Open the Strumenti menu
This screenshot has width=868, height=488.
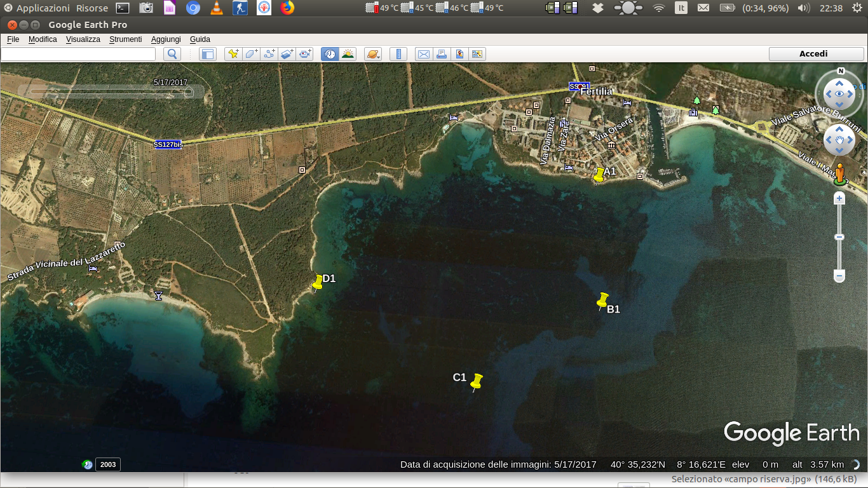(x=125, y=39)
